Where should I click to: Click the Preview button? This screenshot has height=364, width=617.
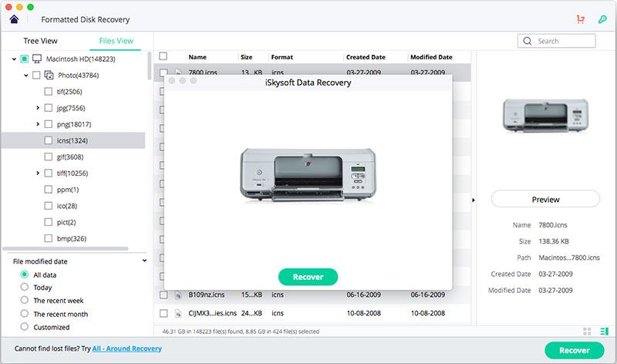tap(545, 200)
